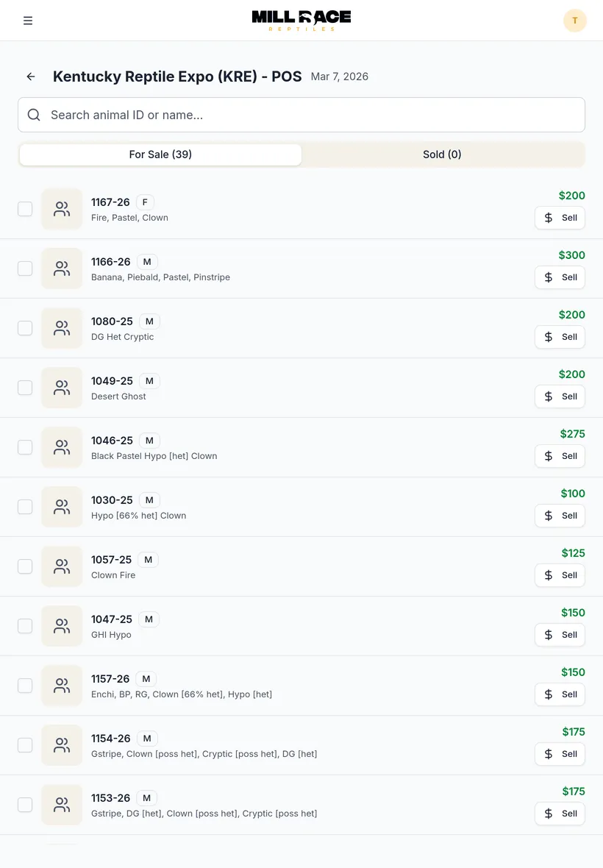Select the 1049-25 Desert Ghost checkbox
The image size is (603, 868).
(x=25, y=388)
